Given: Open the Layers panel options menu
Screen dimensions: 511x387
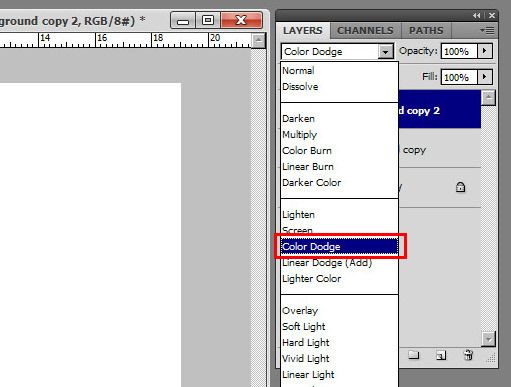Looking at the screenshot, I should [x=487, y=31].
